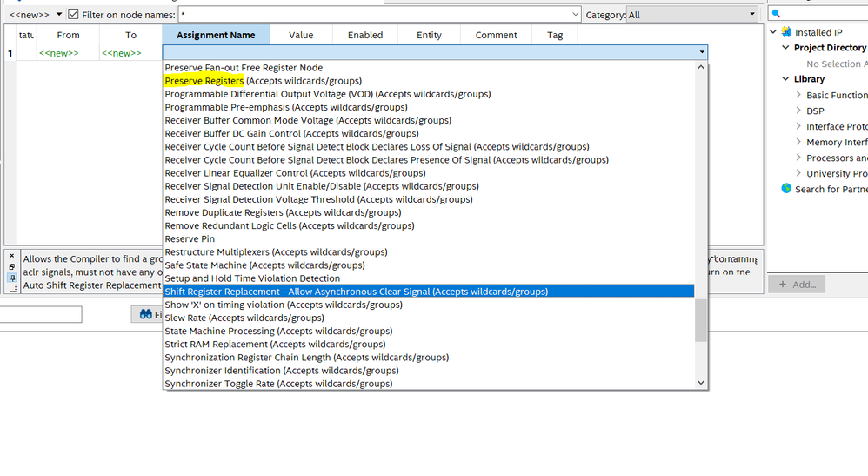
Task: Expand the Processors category
Action: point(798,158)
